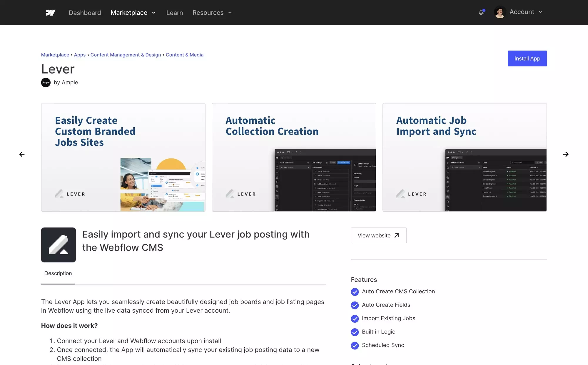The height and width of the screenshot is (365, 588).
Task: Click the checkmark beside Scheduled Sync
Action: point(355,345)
